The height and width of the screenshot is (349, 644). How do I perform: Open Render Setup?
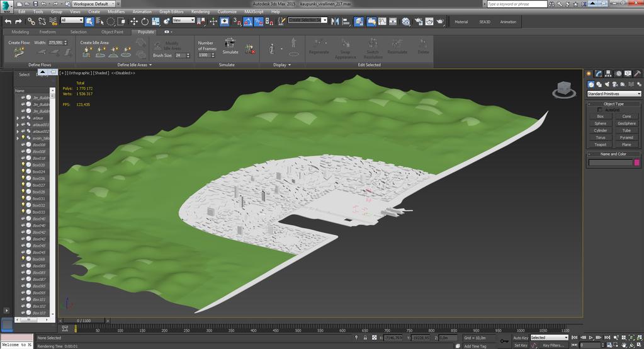[419, 21]
